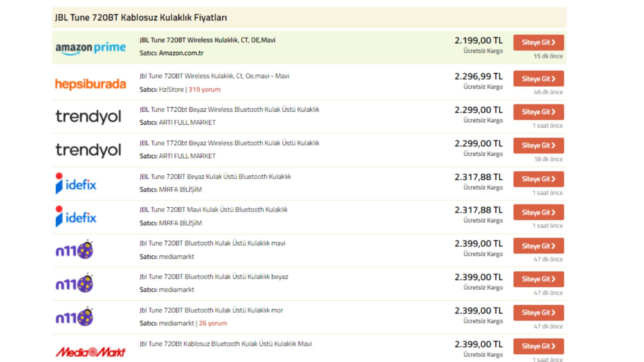Go to site for Hepsiburada 2.296,99 TL offer
Image resolution: width=644 pixels, height=362 pixels.
pos(538,79)
